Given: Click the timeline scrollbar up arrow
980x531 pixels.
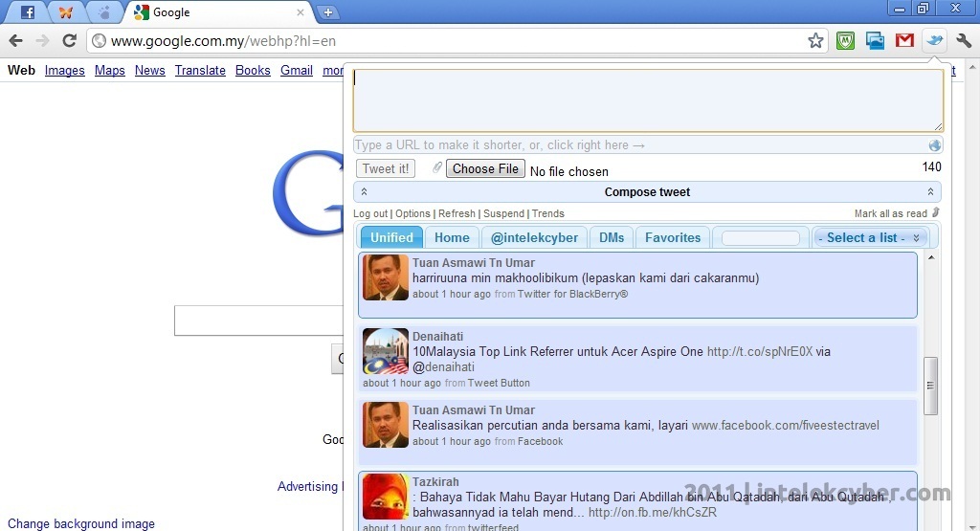Looking at the screenshot, I should 930,257.
